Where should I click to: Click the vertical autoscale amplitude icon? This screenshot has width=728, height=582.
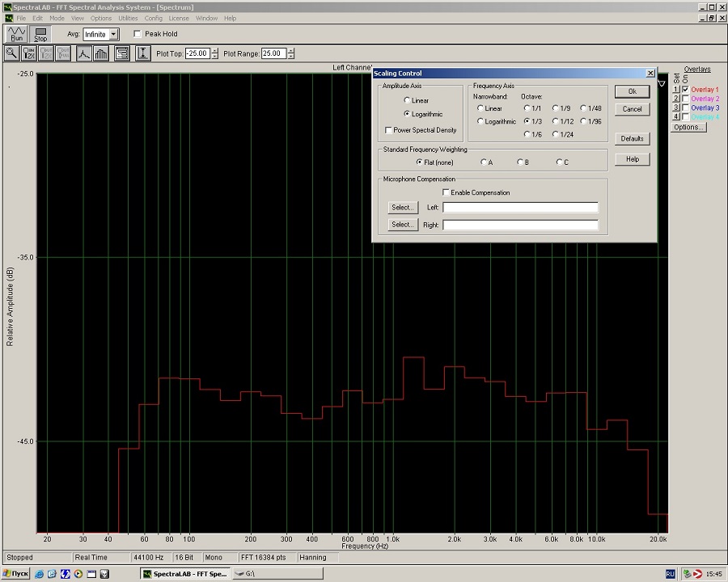143,53
